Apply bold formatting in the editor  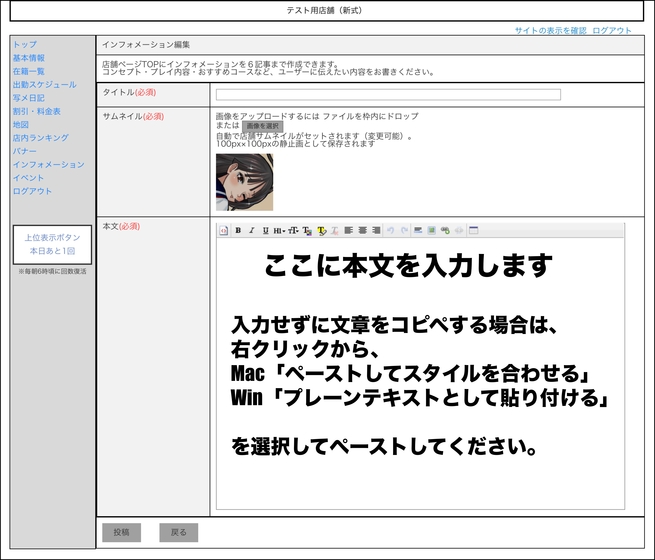(238, 230)
